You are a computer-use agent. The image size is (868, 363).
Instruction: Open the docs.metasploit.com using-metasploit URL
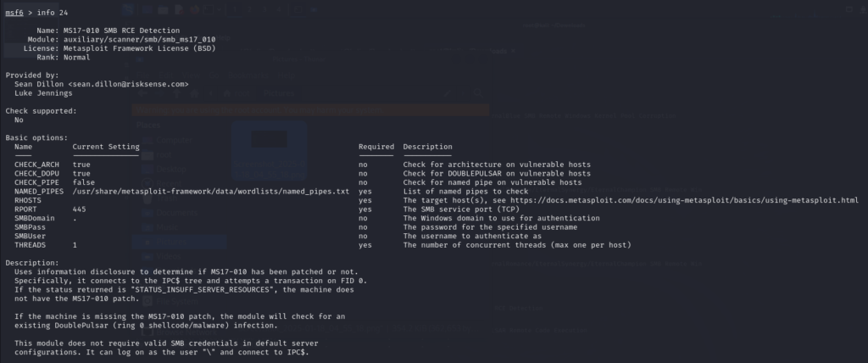tap(684, 200)
